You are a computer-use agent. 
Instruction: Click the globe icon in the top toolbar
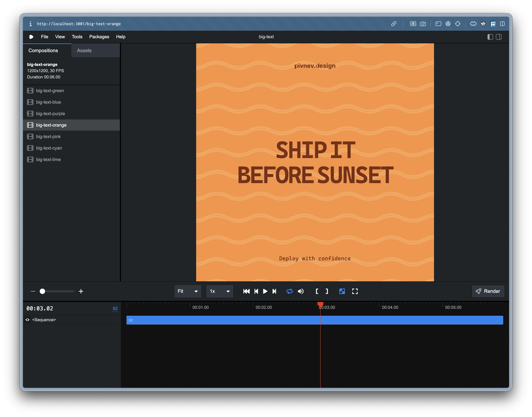point(448,24)
